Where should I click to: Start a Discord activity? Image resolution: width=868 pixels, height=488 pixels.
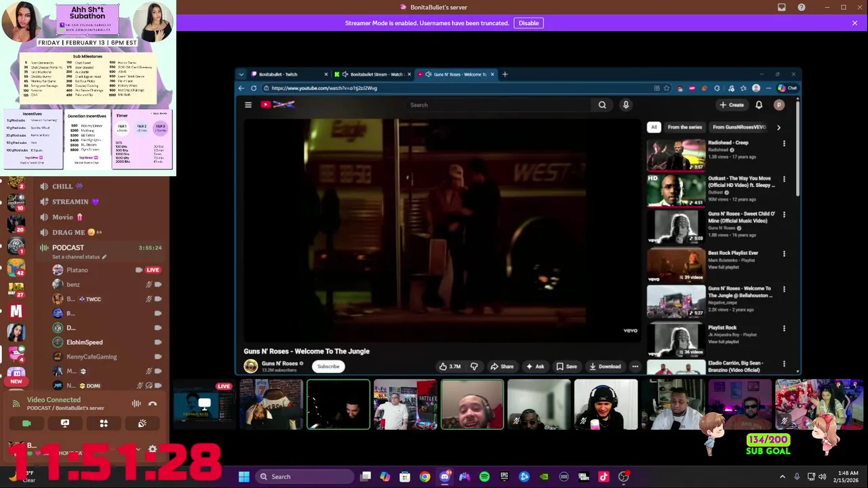(x=104, y=423)
